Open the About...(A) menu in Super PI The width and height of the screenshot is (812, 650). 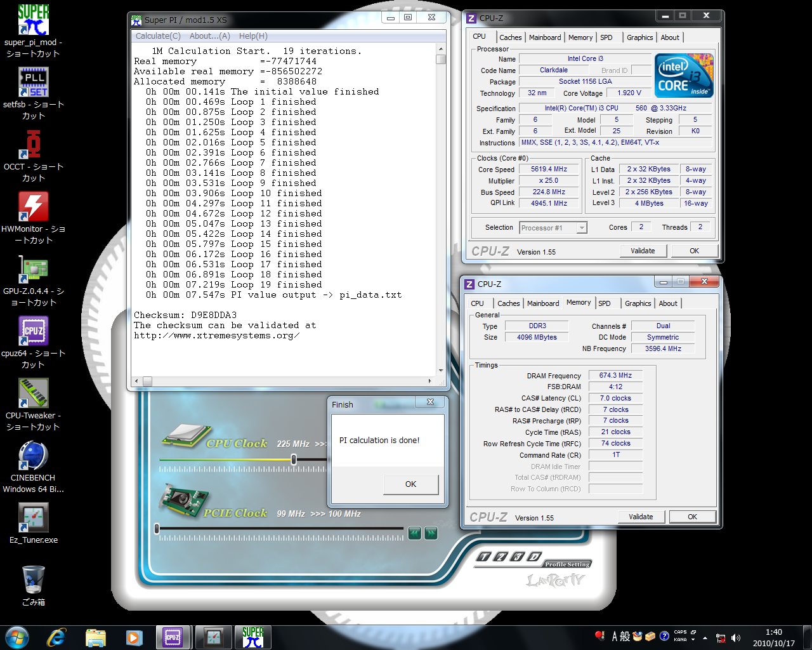tap(210, 36)
